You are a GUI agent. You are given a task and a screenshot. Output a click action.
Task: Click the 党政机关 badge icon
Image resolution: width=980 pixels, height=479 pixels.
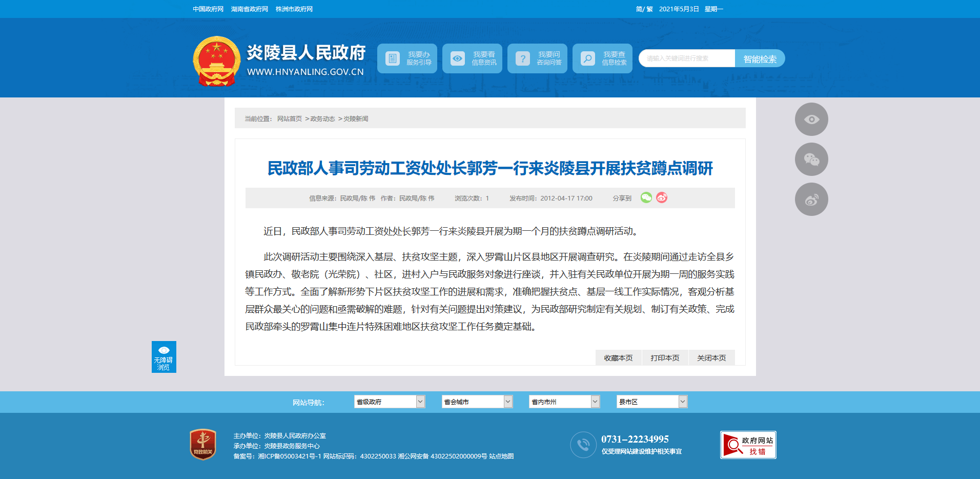(203, 444)
